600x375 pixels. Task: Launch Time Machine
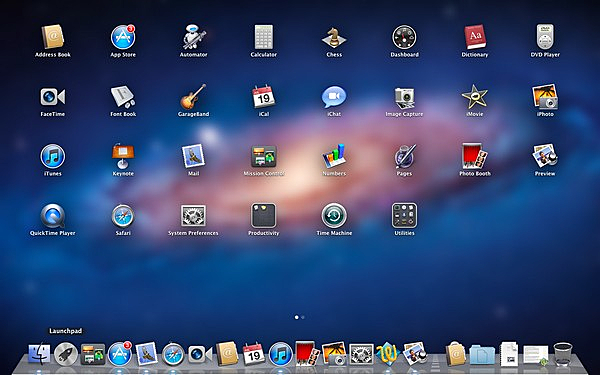(334, 216)
